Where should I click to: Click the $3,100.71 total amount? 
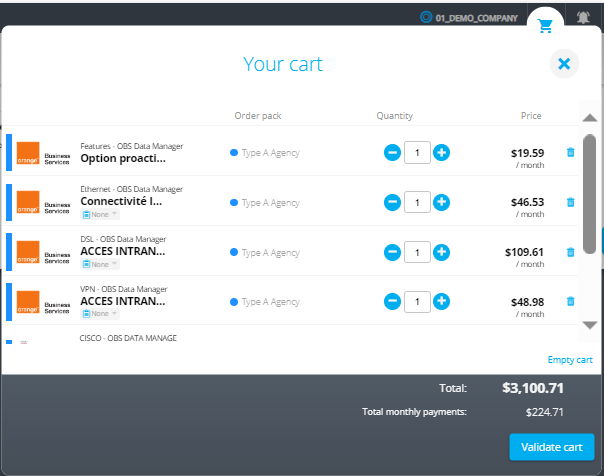533,388
